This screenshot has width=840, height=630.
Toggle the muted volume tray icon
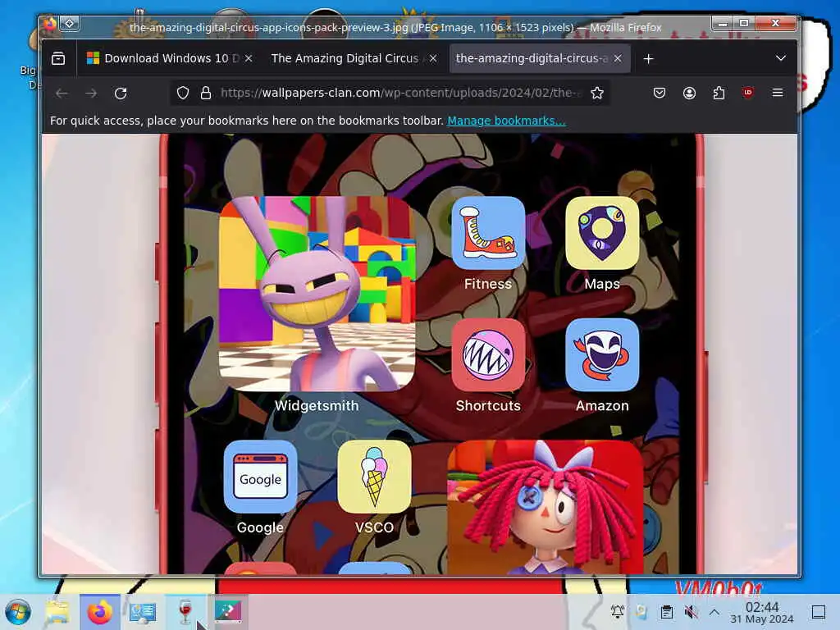point(691,612)
